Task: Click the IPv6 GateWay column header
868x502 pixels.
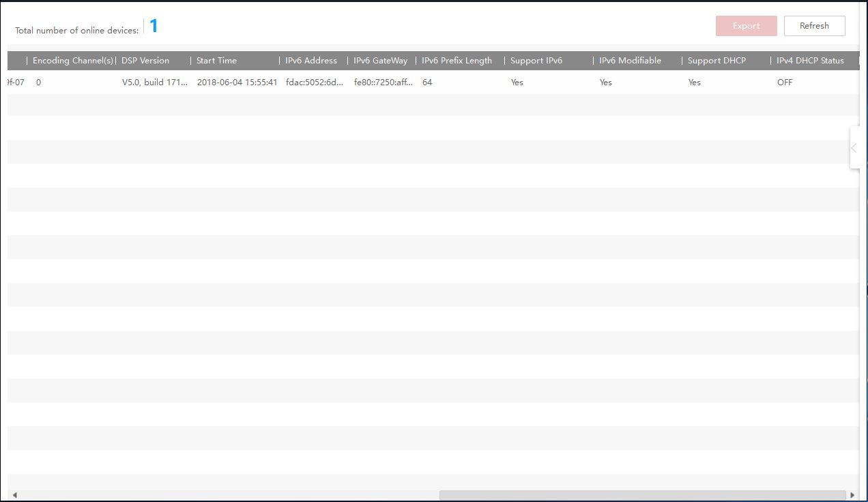Action: click(x=380, y=61)
